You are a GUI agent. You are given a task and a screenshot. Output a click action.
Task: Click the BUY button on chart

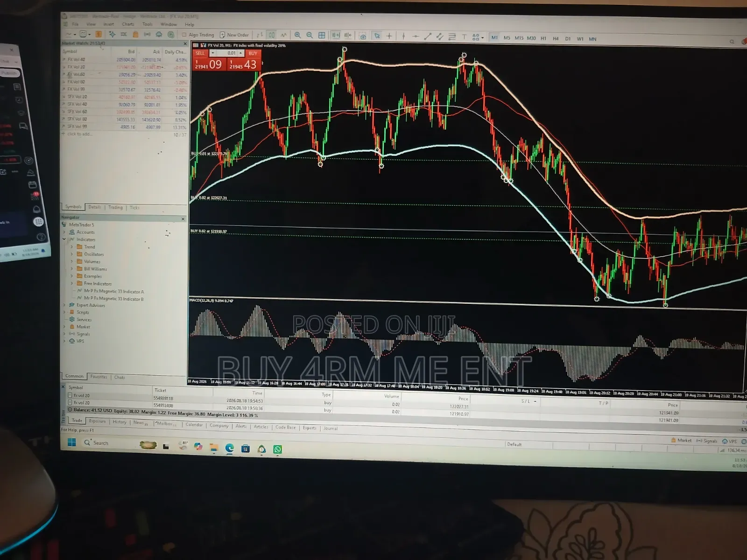click(253, 54)
